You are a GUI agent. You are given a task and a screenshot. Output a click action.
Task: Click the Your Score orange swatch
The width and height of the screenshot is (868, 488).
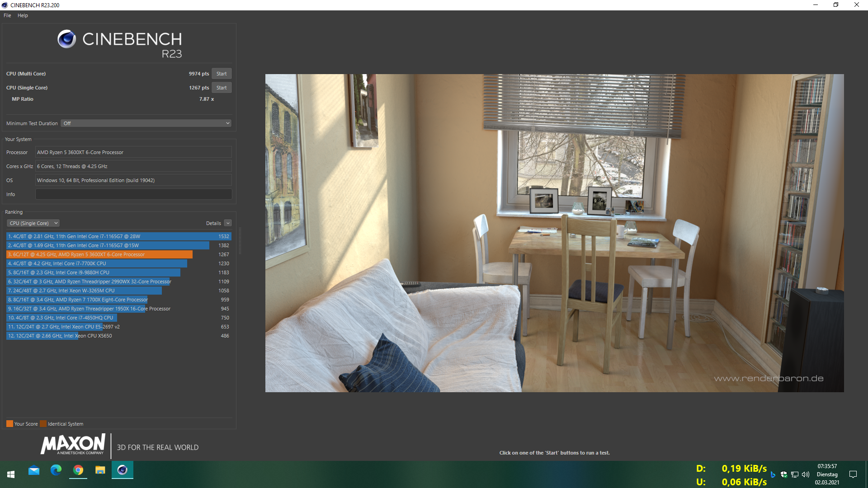9,424
